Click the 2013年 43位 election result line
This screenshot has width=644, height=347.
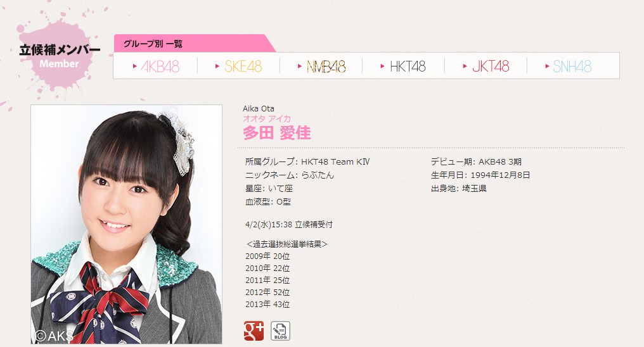[267, 305]
